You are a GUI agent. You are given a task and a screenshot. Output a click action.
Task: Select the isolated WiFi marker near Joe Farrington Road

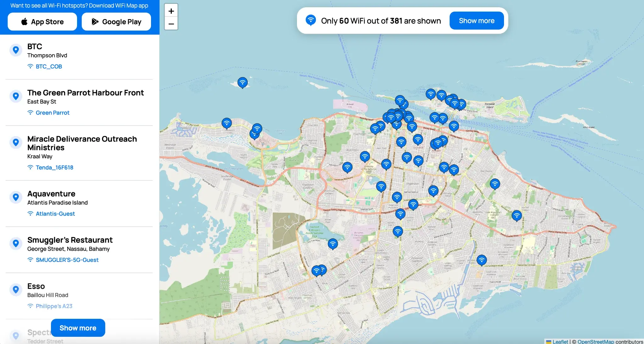pos(481,260)
